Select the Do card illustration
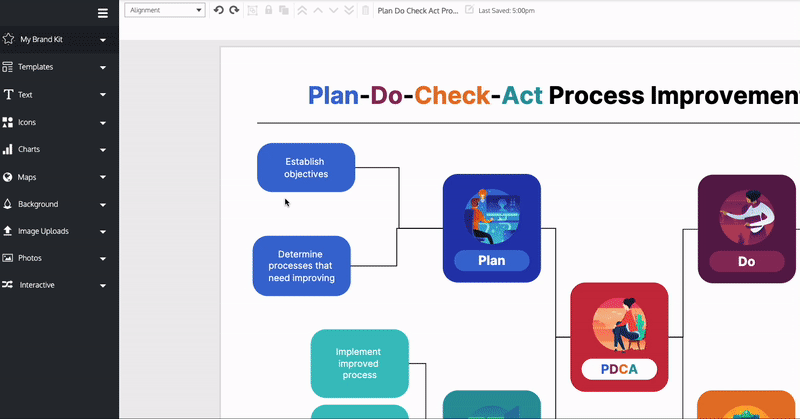 click(747, 217)
